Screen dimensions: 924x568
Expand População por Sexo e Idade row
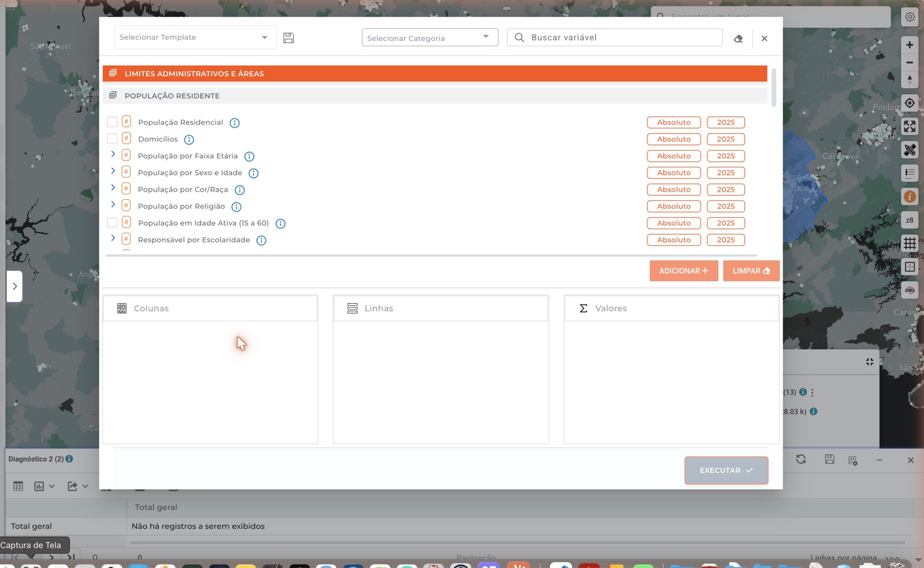113,171
